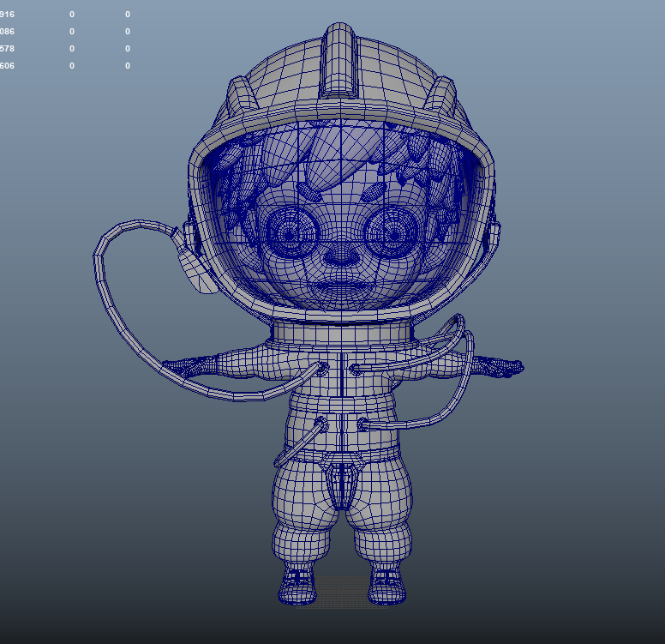Click the right horn on the helmet
Screen dimensions: 665x644
(x=441, y=93)
